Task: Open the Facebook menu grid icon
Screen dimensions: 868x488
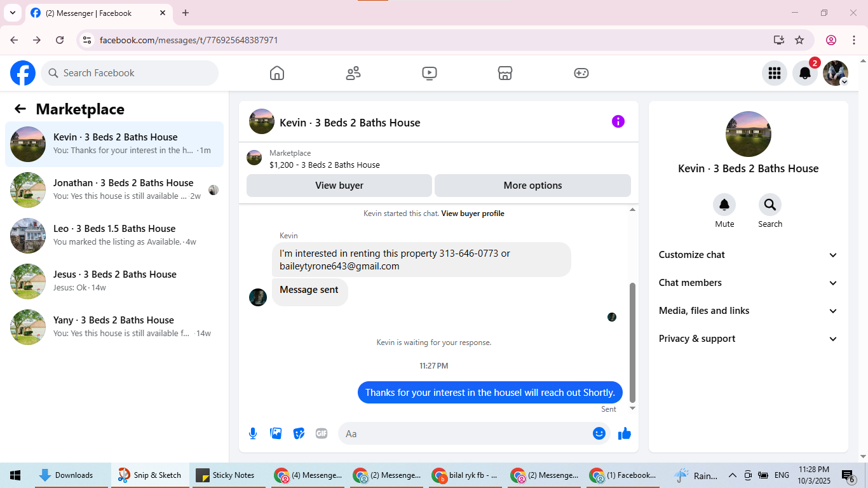Action: pyautogui.click(x=774, y=73)
